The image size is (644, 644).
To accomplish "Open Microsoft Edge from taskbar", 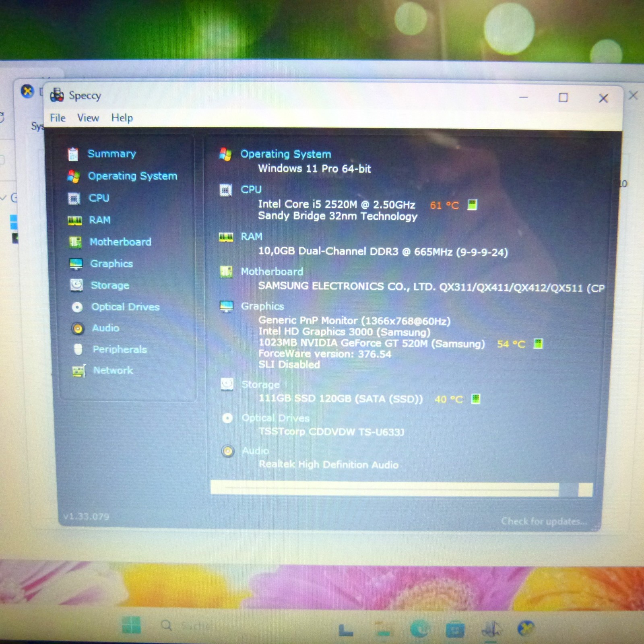I will (x=419, y=628).
